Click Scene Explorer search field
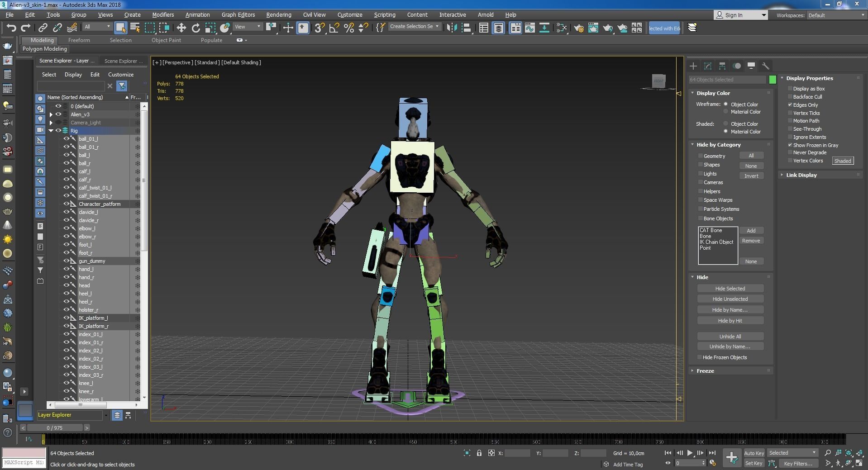Image resolution: width=868 pixels, height=470 pixels. click(71, 86)
